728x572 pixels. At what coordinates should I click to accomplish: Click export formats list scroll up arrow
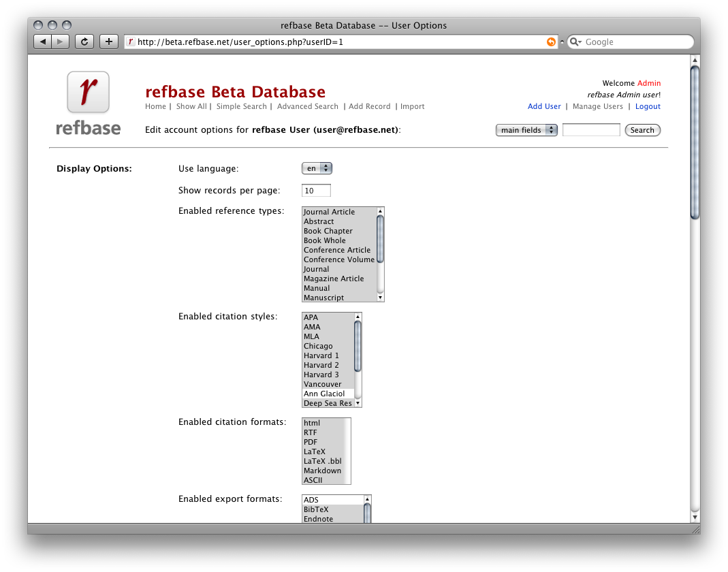[x=367, y=499]
